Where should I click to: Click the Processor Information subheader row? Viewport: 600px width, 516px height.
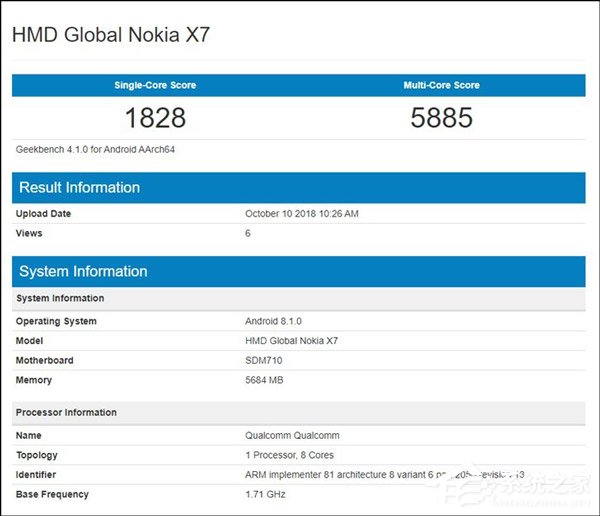[298, 413]
